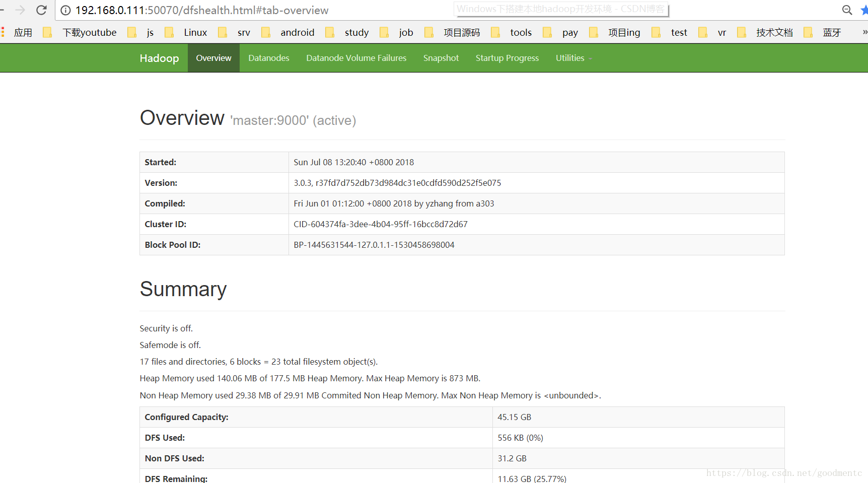Screen dimensions: 868x483
Task: Click the 'Started:' row label
Action: [161, 162]
